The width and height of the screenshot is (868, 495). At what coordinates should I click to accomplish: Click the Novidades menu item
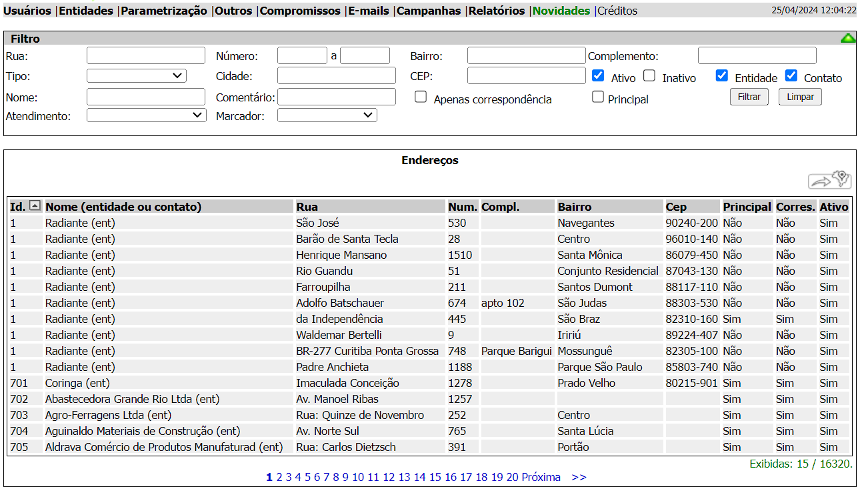(x=561, y=11)
